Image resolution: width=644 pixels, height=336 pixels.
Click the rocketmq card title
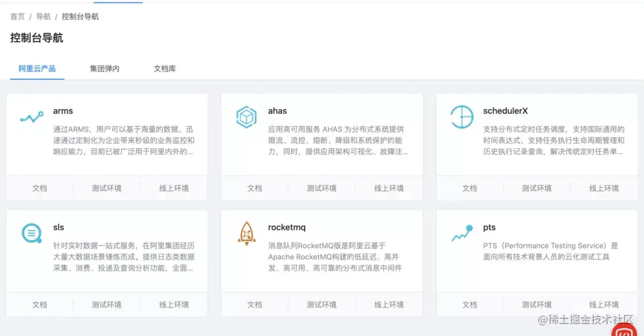tap(287, 228)
